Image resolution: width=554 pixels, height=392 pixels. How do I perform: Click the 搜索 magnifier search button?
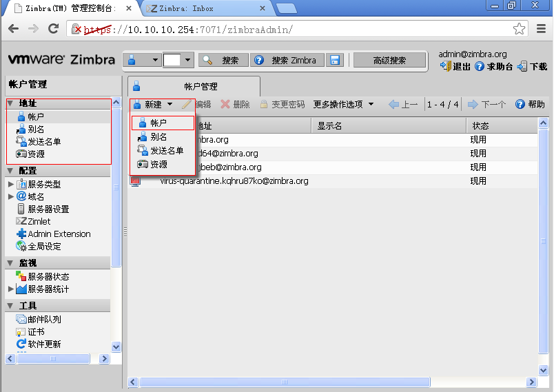coord(224,61)
